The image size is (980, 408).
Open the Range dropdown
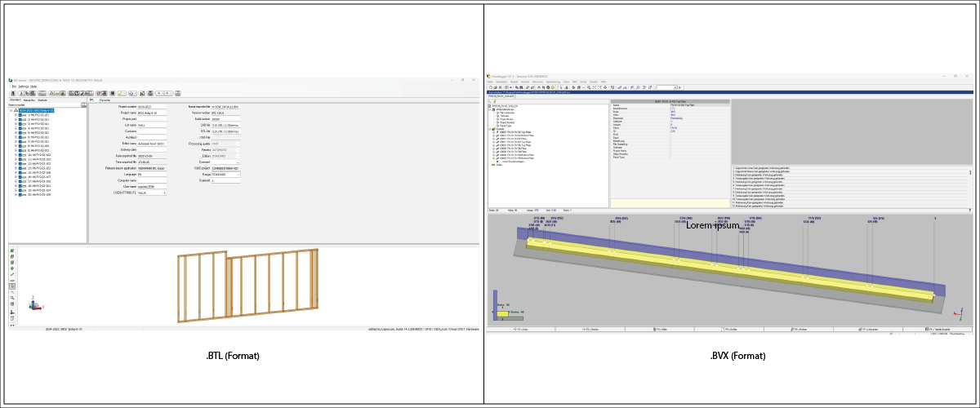pyautogui.click(x=238, y=174)
